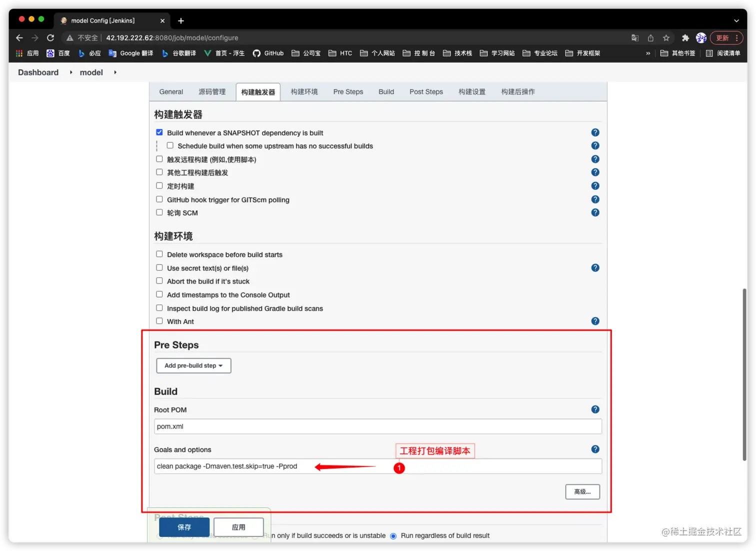This screenshot has width=756, height=551.
Task: Open help for 轮询 SCM option
Action: click(x=595, y=212)
